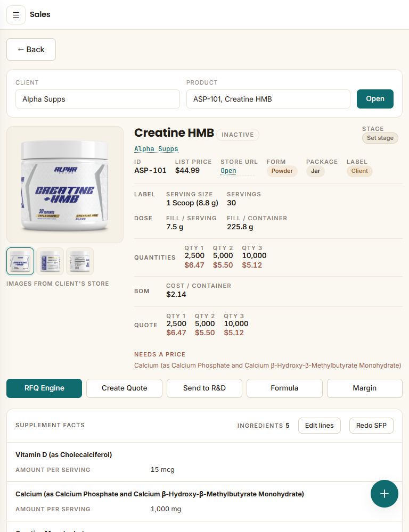Click the floating plus add button

point(384,494)
